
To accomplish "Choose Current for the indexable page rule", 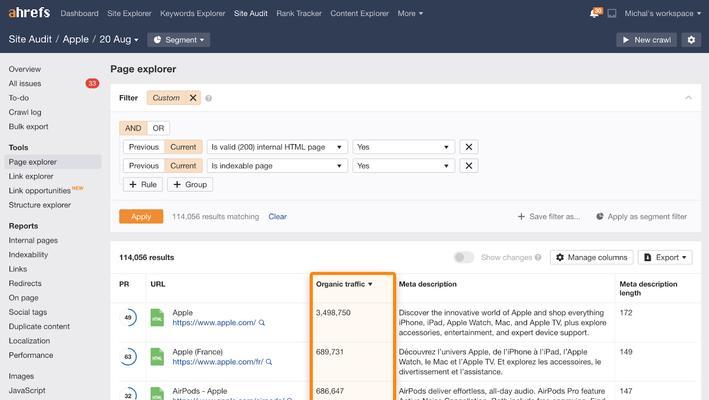I will pos(183,166).
